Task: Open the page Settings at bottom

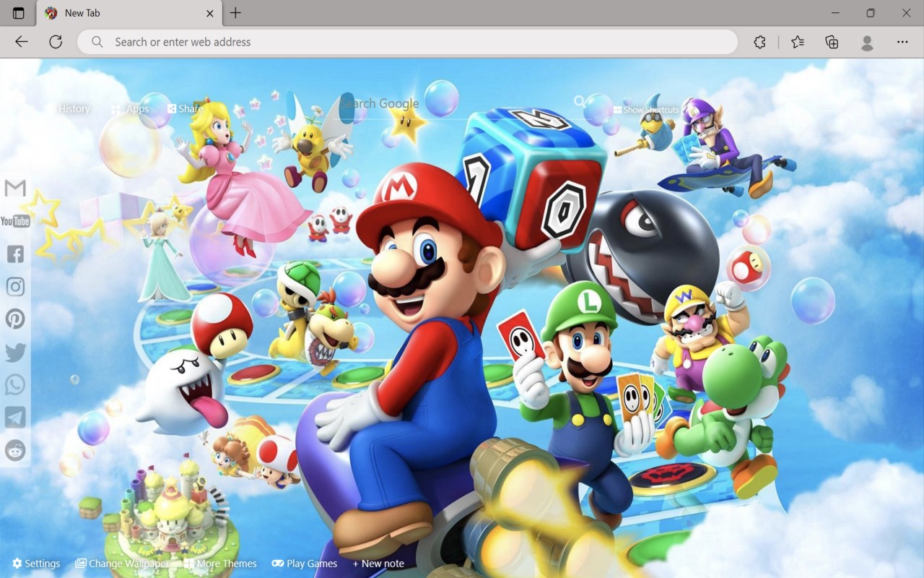Action: pyautogui.click(x=36, y=564)
